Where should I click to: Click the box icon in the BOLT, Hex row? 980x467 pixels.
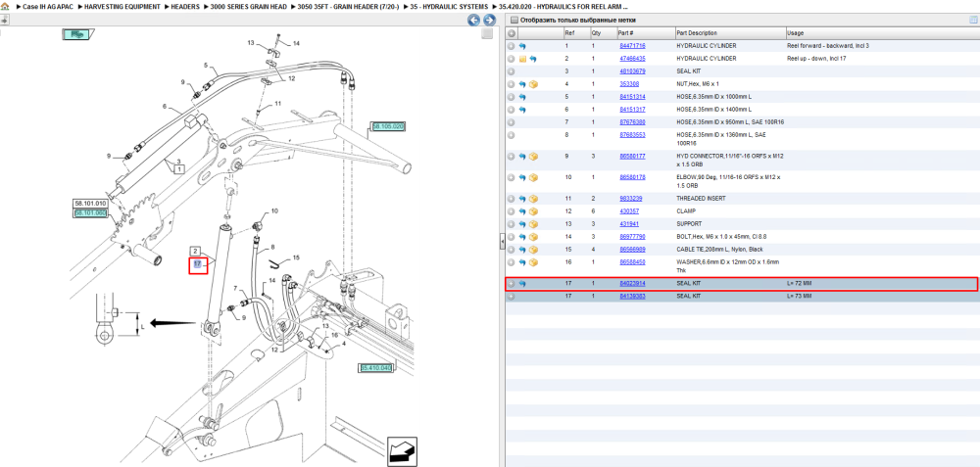[x=533, y=237]
